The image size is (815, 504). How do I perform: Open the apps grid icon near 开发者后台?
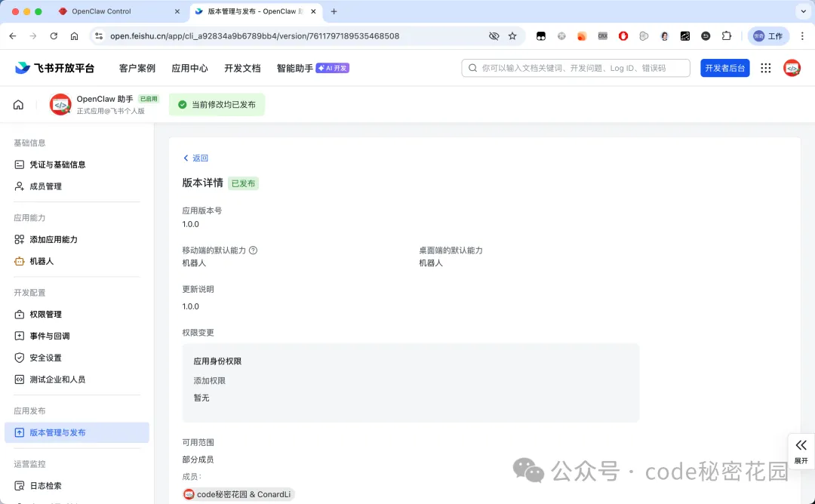[765, 68]
